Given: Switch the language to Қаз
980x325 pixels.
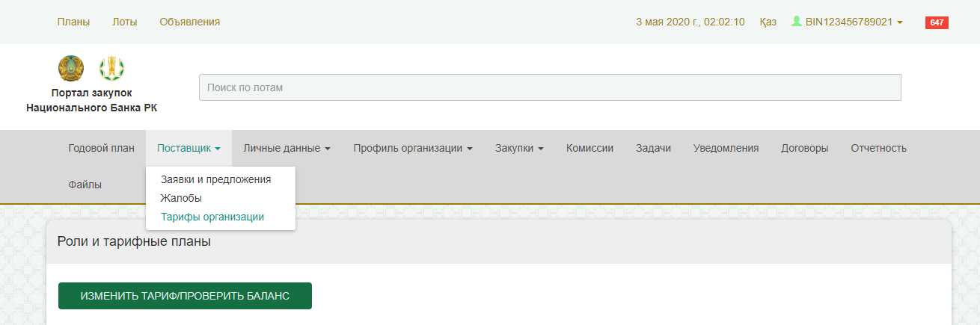Looking at the screenshot, I should pos(768,22).
